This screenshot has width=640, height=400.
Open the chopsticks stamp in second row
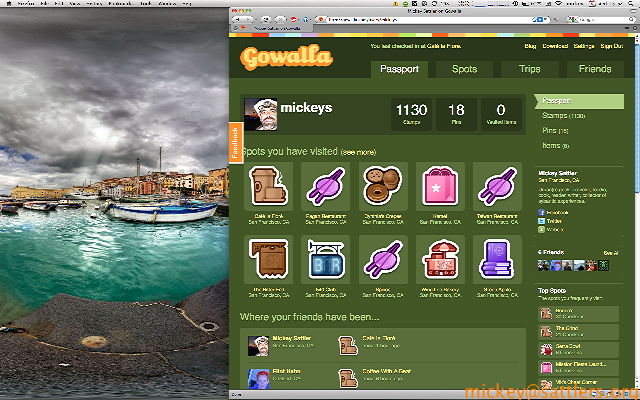(x=382, y=259)
